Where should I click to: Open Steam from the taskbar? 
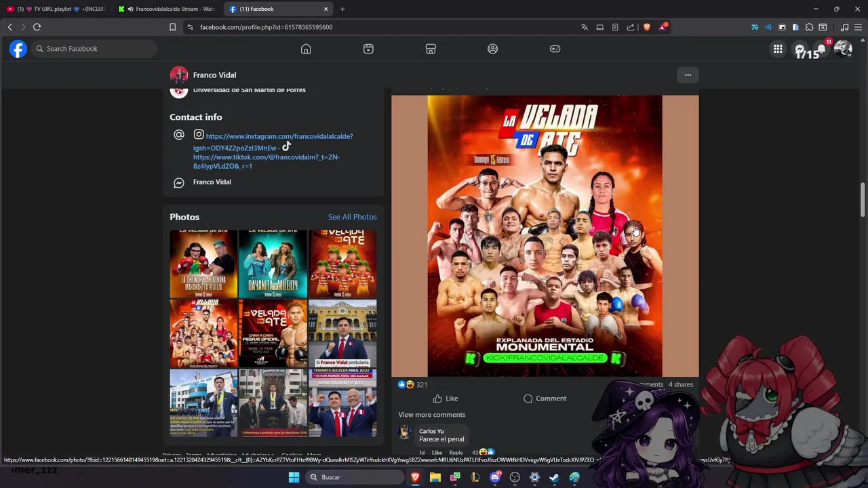point(554,477)
